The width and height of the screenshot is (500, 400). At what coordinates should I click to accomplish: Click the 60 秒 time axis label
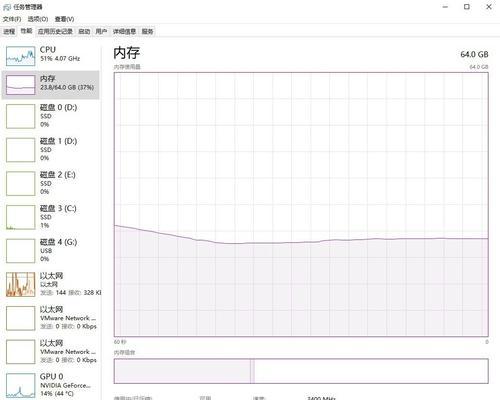pos(120,342)
